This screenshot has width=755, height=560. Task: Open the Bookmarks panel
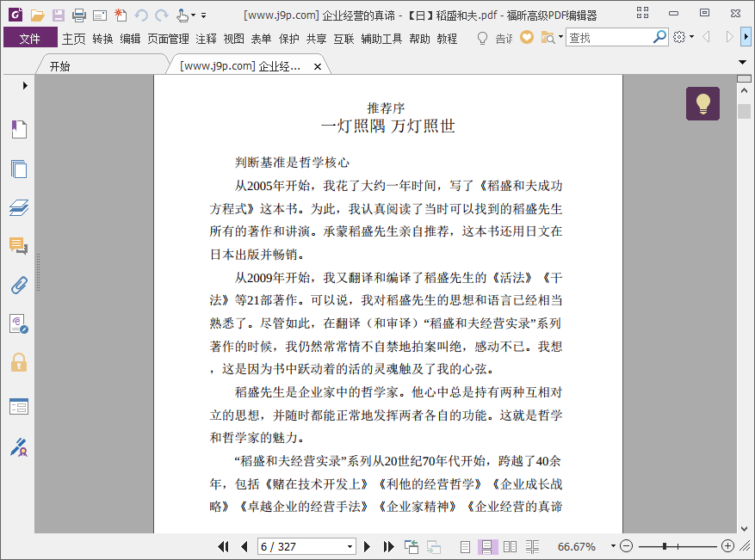click(x=19, y=129)
